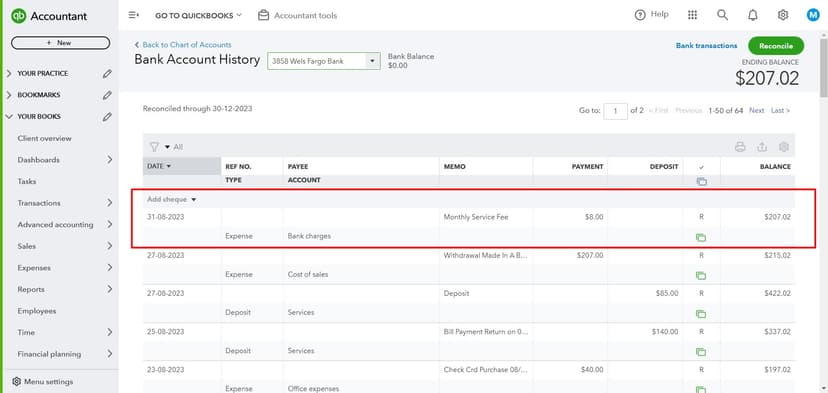Screen dimensions: 828x393
Task: Sort by reconcile status checkmark column
Action: tap(701, 167)
